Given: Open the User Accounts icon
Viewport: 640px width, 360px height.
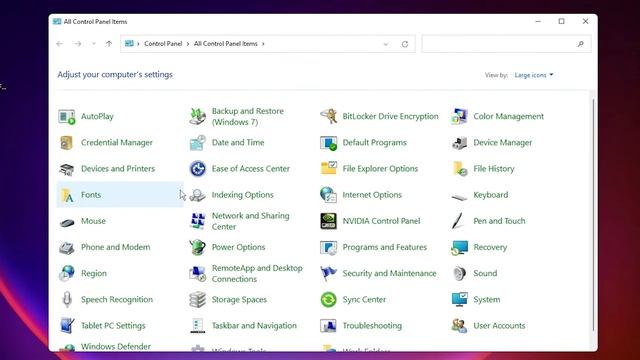Looking at the screenshot, I should coord(459,326).
